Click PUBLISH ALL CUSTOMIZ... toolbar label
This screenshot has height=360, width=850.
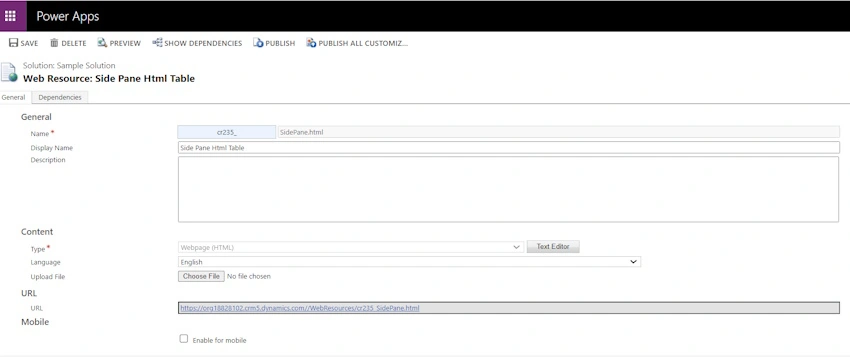coord(363,43)
